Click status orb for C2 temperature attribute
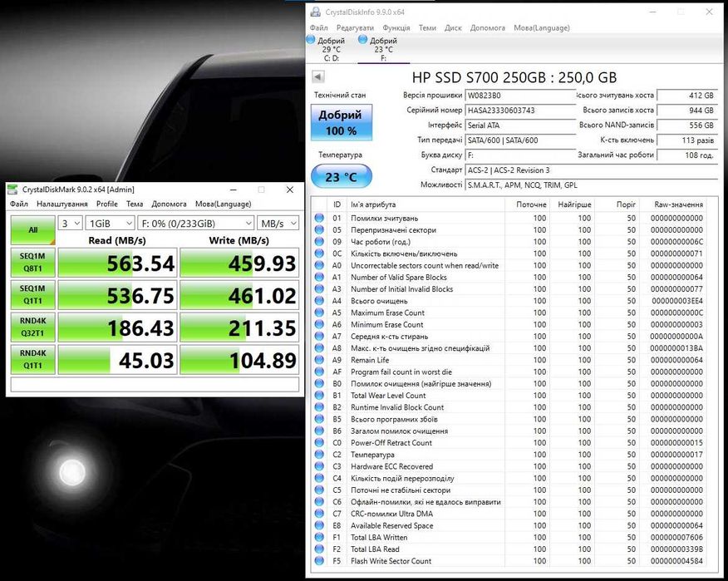728x581 pixels. pyautogui.click(x=319, y=455)
